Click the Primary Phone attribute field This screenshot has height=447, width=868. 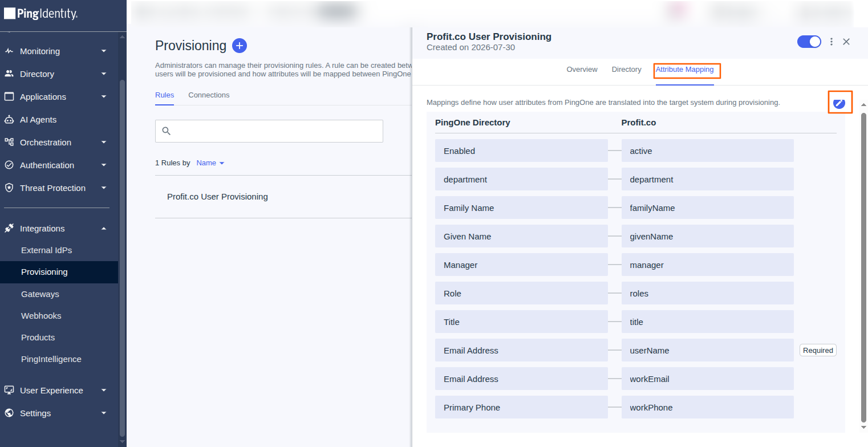521,408
